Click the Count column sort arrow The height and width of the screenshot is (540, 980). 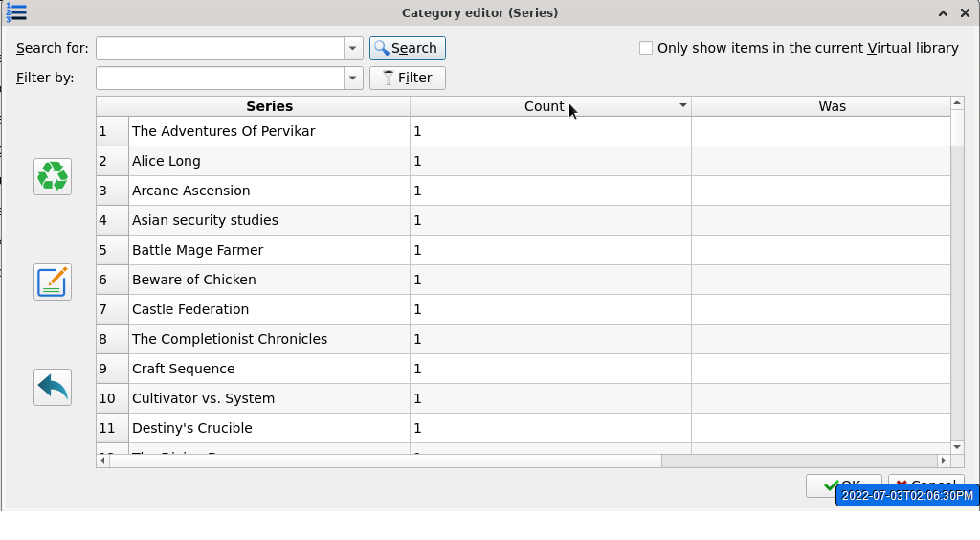(683, 106)
